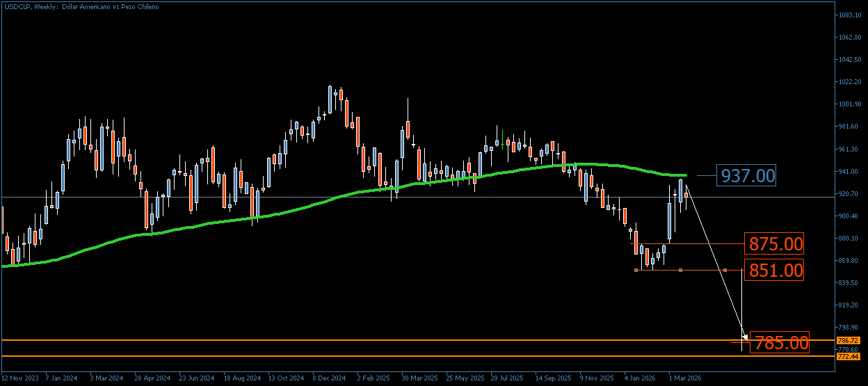This screenshot has width=868, height=386.
Task: Click the 23 Jun 2024 date label
Action: click(197, 379)
